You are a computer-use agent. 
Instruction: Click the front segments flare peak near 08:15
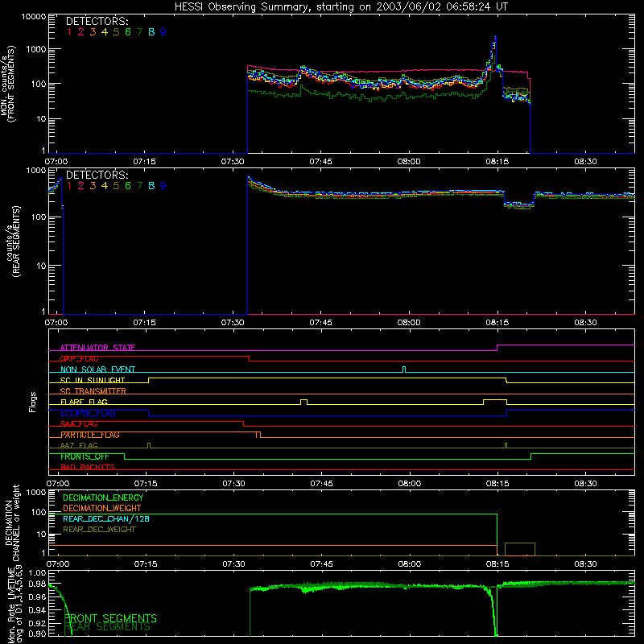click(x=495, y=38)
